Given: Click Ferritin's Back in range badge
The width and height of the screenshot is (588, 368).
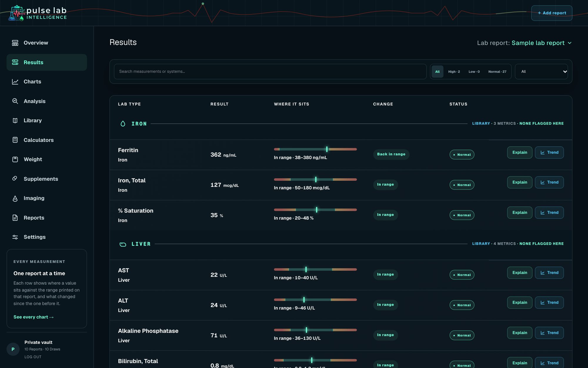Looking at the screenshot, I should tap(391, 154).
